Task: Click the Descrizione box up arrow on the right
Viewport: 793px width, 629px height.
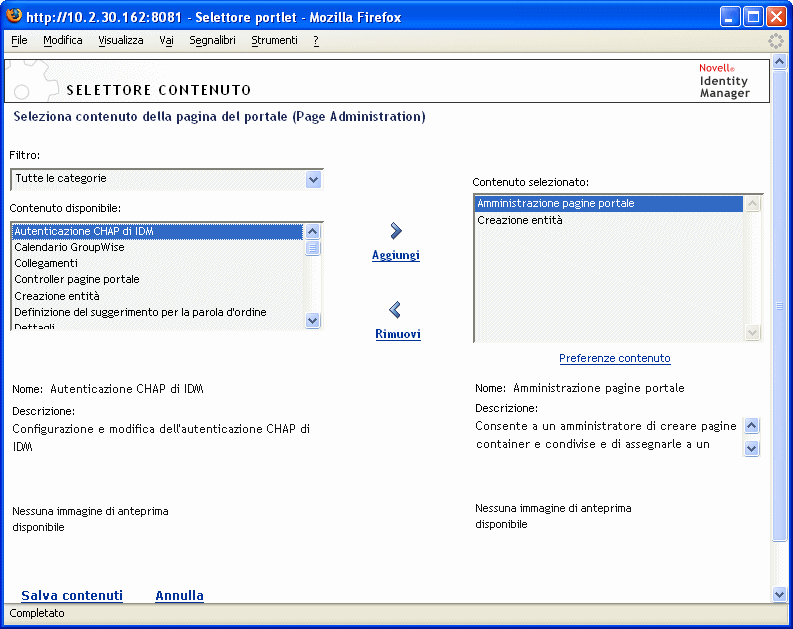Action: tap(752, 426)
